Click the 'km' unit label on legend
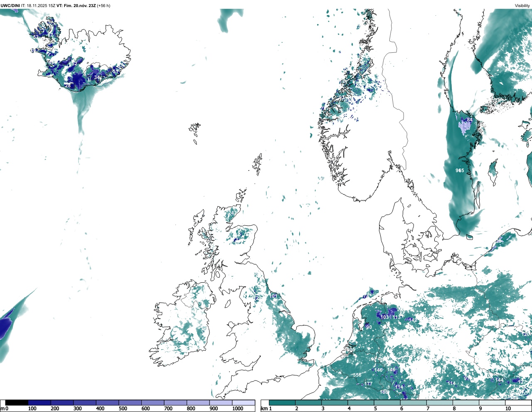 click(x=264, y=409)
